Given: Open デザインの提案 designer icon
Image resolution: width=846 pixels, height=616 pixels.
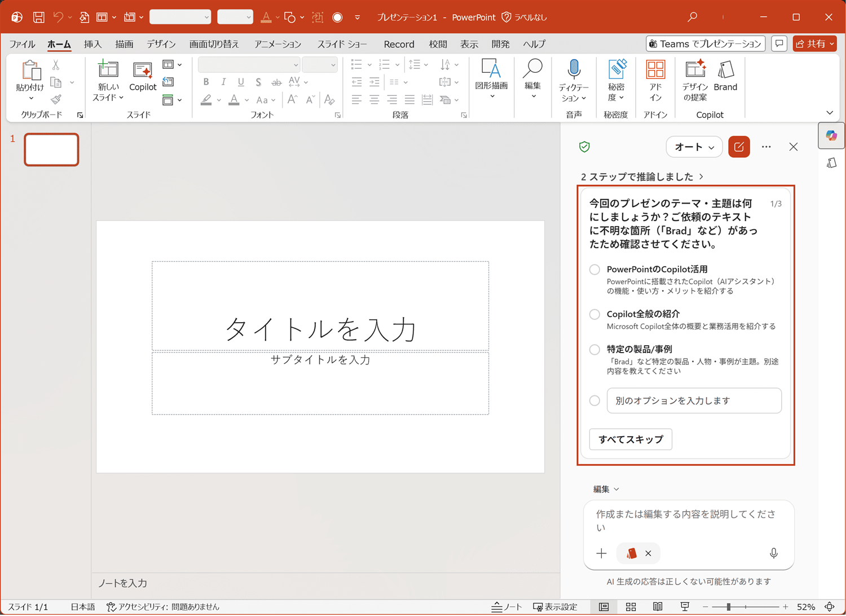Looking at the screenshot, I should (695, 69).
